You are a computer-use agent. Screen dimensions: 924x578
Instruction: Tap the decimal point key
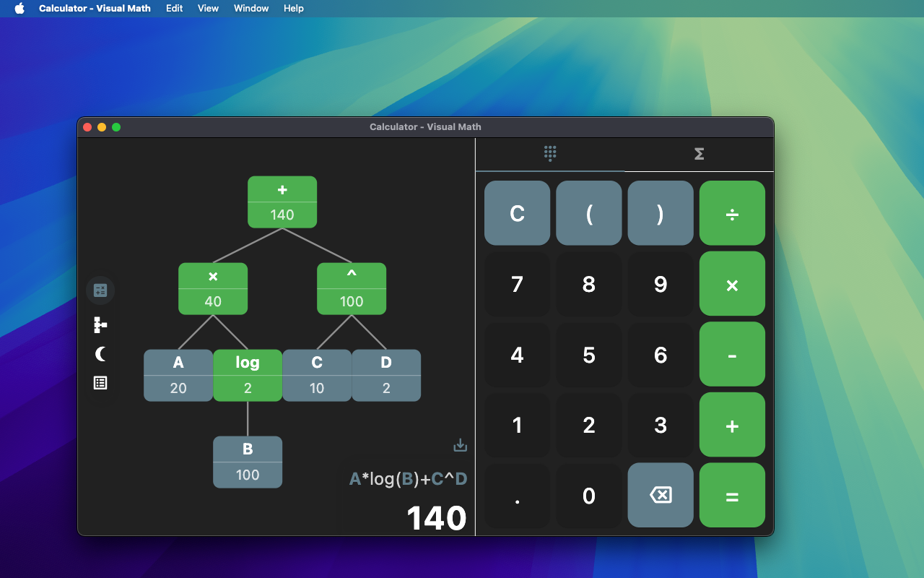(517, 495)
